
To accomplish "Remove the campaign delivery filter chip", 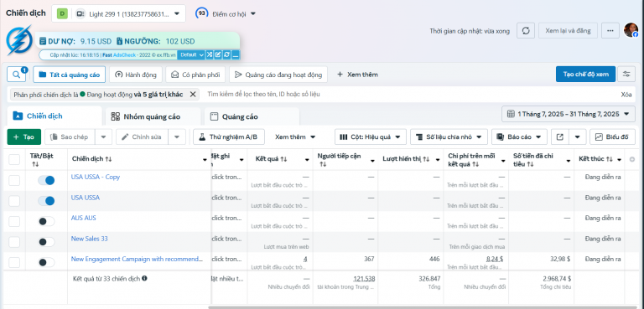I will tap(193, 95).
